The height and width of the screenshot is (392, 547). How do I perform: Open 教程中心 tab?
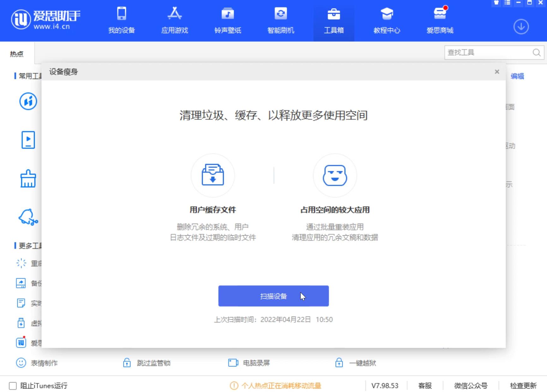[387, 21]
